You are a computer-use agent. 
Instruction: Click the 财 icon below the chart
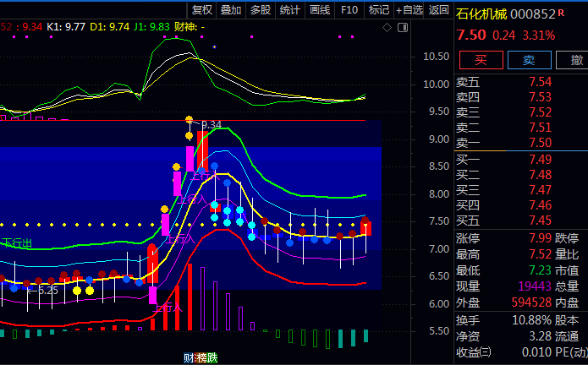[x=190, y=357]
